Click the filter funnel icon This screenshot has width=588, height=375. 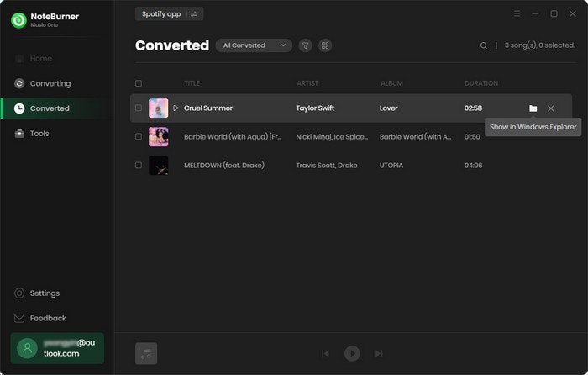pyautogui.click(x=305, y=45)
